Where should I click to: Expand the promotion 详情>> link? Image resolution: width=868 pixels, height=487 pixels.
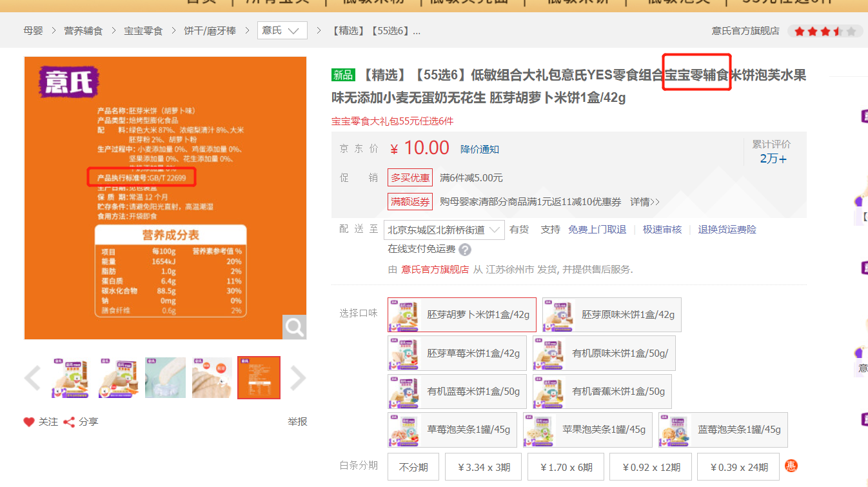[645, 202]
